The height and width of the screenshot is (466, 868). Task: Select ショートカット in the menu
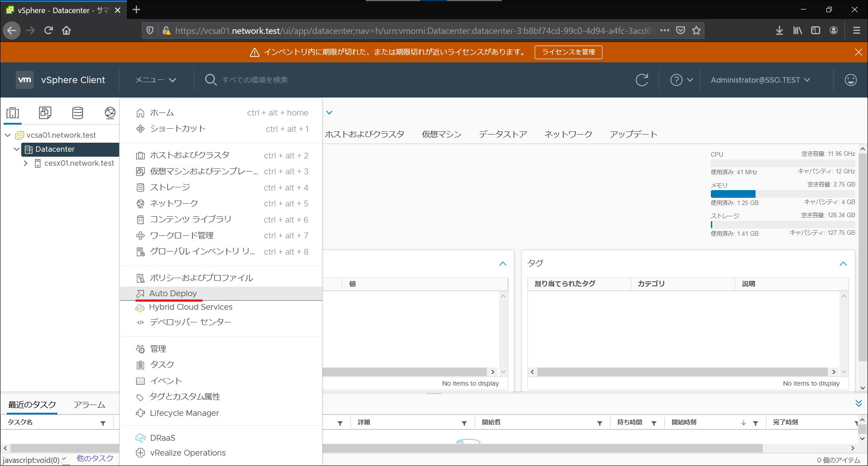pos(221,129)
